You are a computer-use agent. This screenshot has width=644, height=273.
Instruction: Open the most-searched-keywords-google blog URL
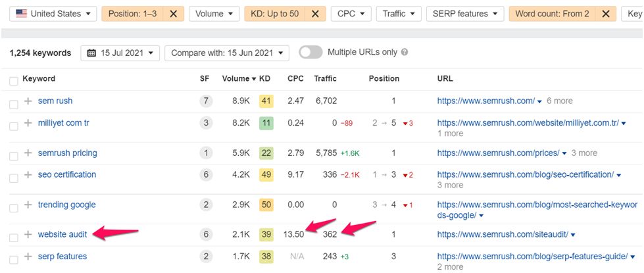point(537,210)
